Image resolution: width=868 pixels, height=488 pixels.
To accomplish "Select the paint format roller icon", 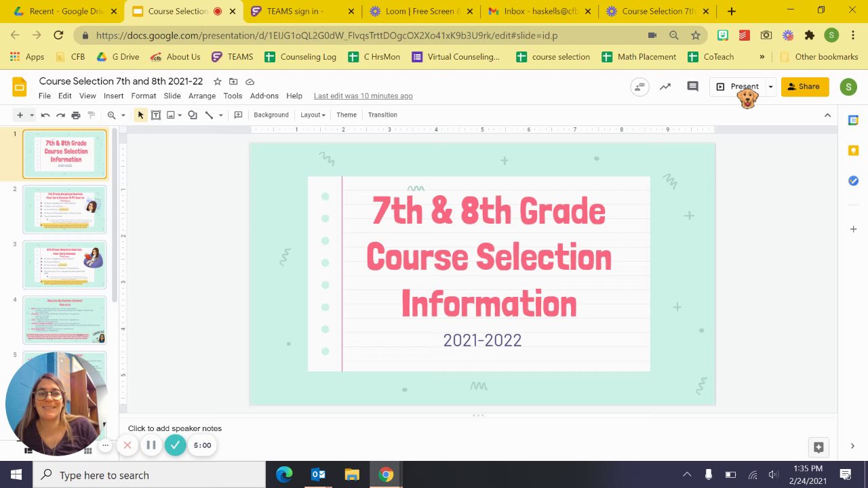I will (x=91, y=115).
